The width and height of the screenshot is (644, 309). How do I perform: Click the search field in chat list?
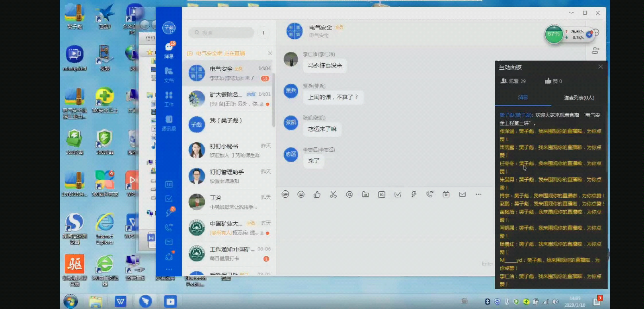[x=221, y=33]
